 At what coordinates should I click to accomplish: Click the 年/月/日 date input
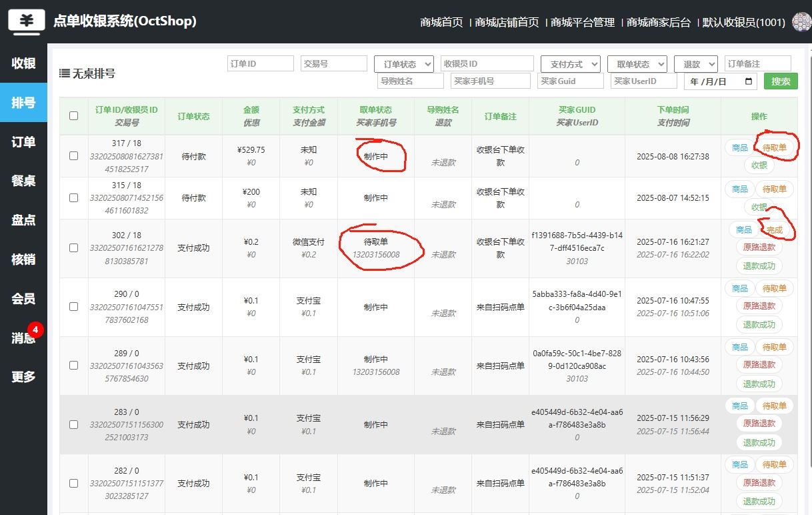coord(721,81)
